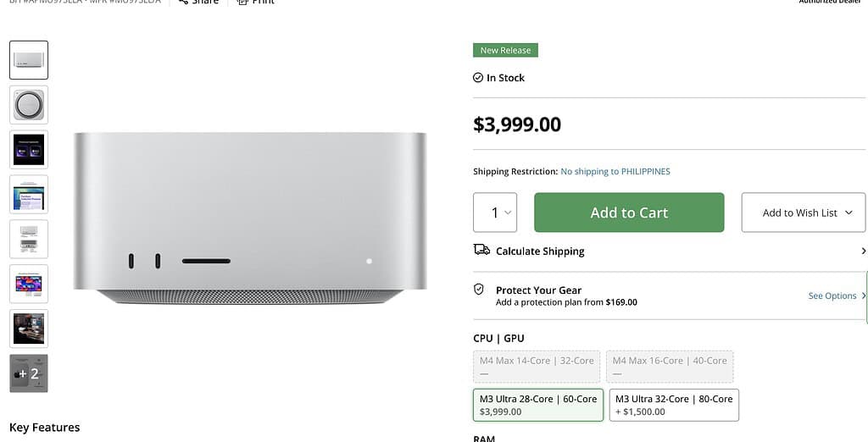
Task: Click the In Stock checkmark icon
Action: [x=478, y=78]
